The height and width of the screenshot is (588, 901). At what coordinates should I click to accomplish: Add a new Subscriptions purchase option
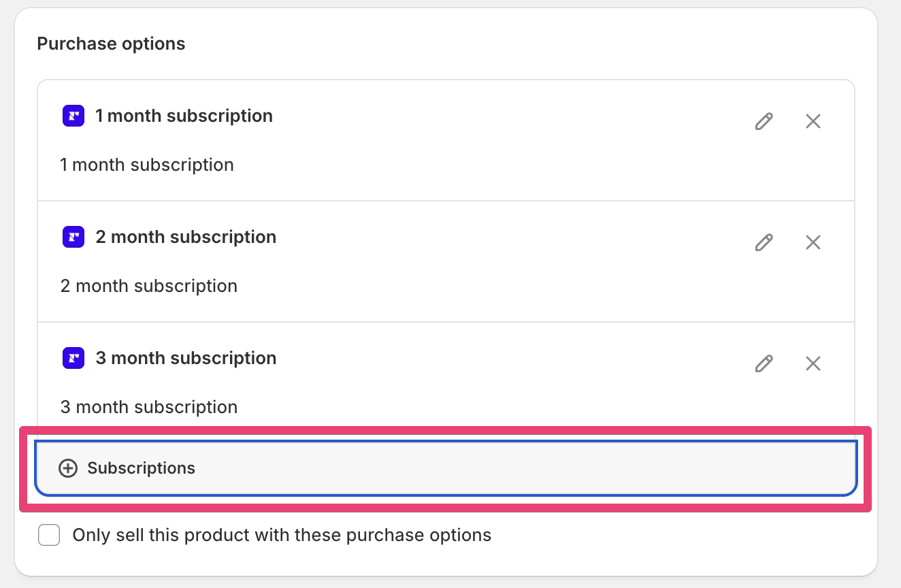446,468
